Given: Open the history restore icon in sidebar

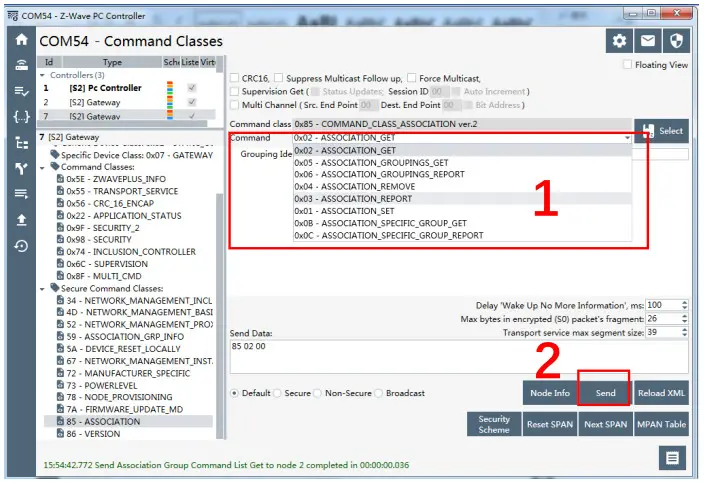Looking at the screenshot, I should click(21, 246).
